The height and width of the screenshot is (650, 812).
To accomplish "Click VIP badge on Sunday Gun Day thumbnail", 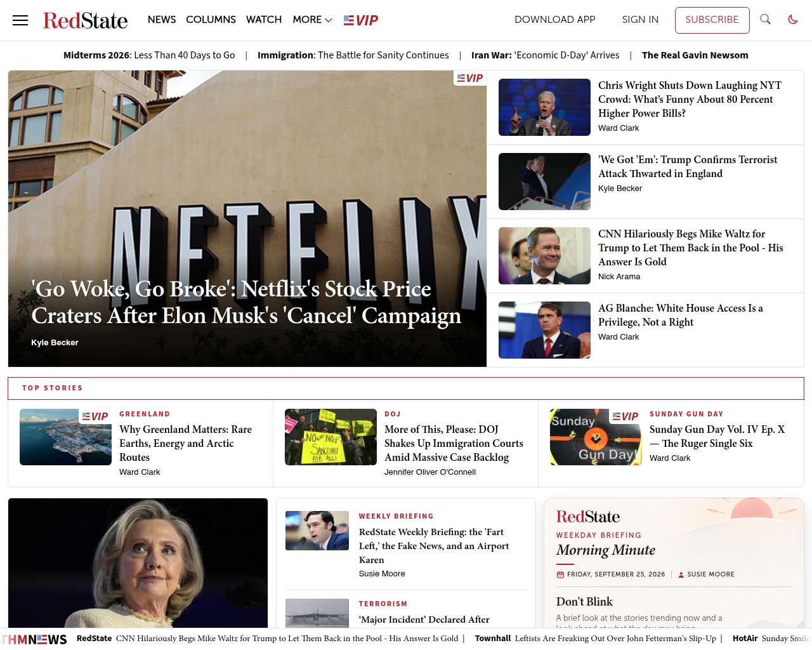I will pos(625,416).
